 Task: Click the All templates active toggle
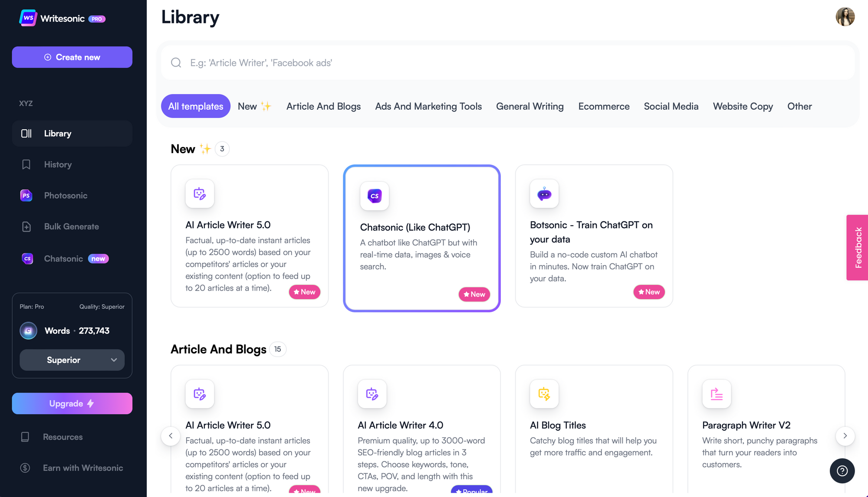pos(196,105)
